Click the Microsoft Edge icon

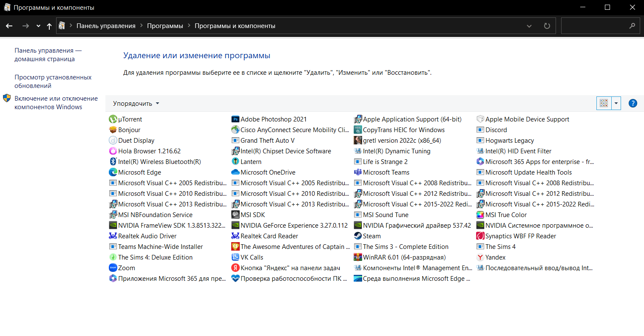click(x=113, y=172)
